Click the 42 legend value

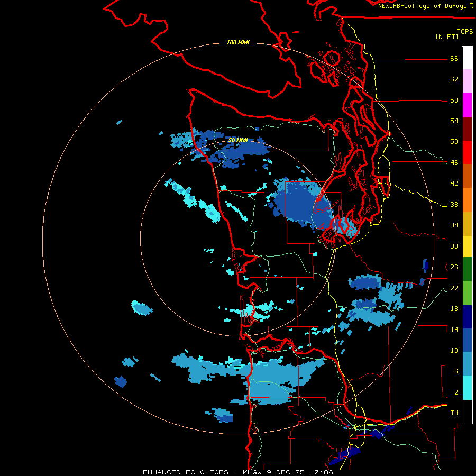coord(454,184)
